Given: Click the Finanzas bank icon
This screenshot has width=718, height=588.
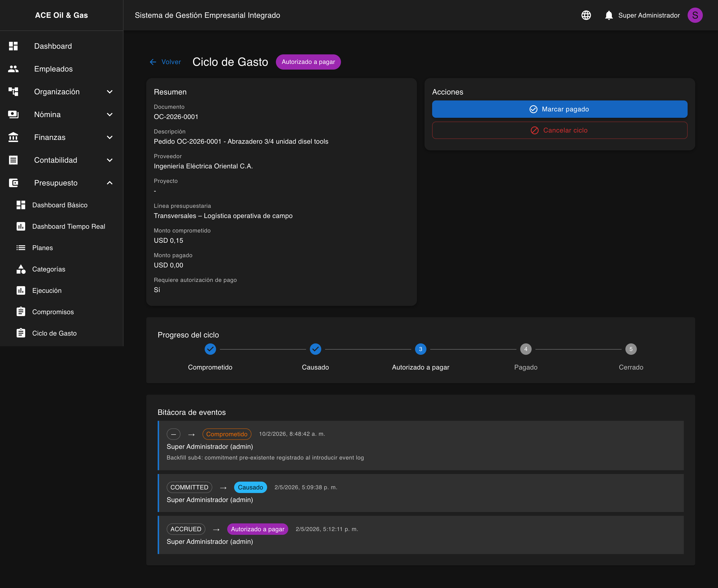Looking at the screenshot, I should (x=13, y=137).
